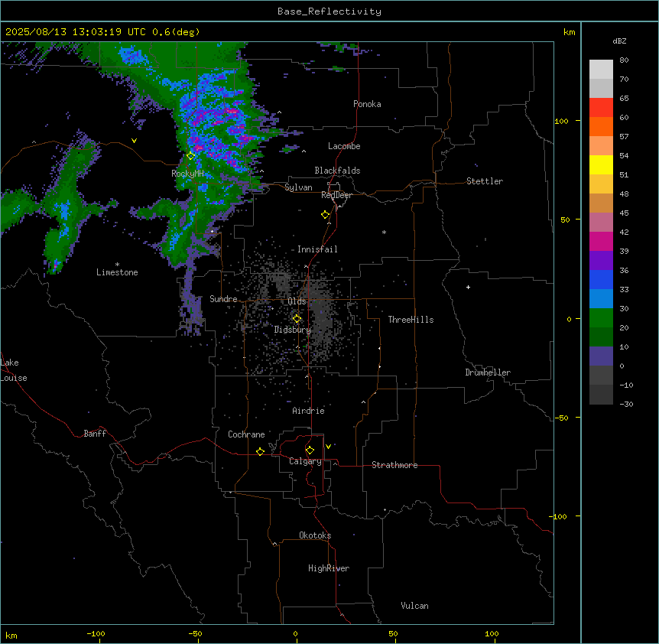Pick the indigo 0-10 dBZ legend swatch

(x=601, y=356)
